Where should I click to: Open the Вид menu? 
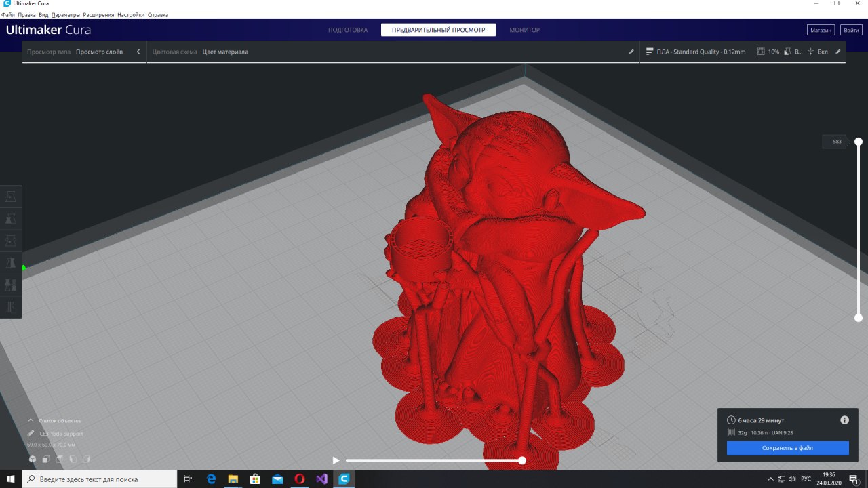[43, 14]
